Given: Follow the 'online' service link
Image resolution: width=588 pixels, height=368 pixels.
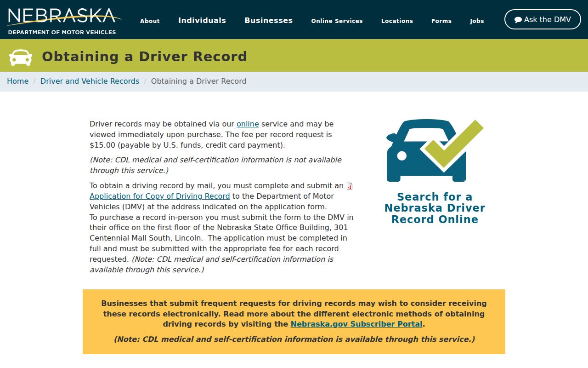Looking at the screenshot, I should pyautogui.click(x=248, y=124).
